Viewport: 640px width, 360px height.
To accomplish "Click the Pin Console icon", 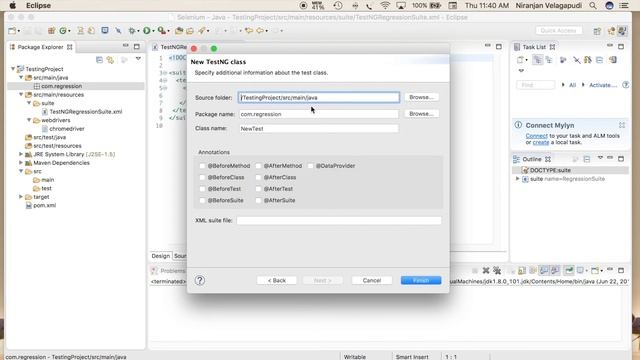I will [x=569, y=270].
